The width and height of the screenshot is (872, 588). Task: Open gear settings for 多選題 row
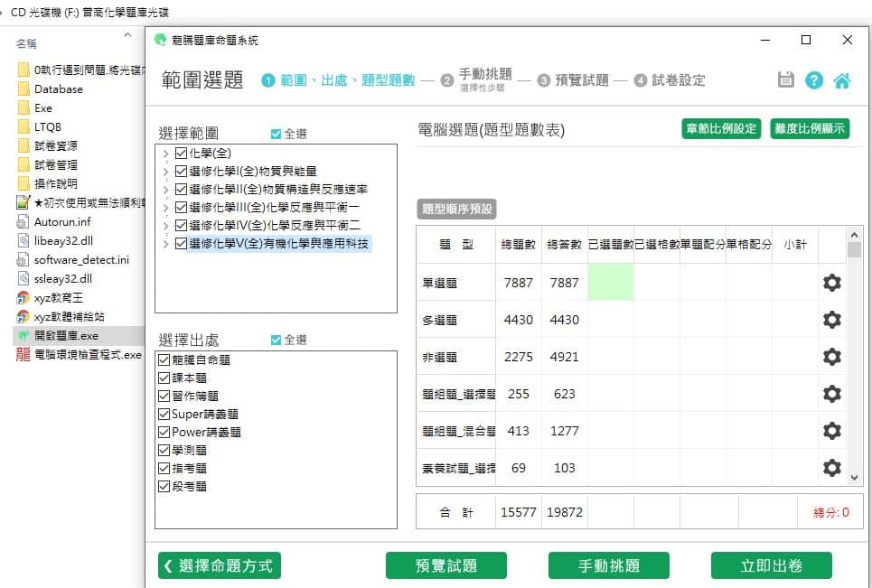click(x=832, y=320)
